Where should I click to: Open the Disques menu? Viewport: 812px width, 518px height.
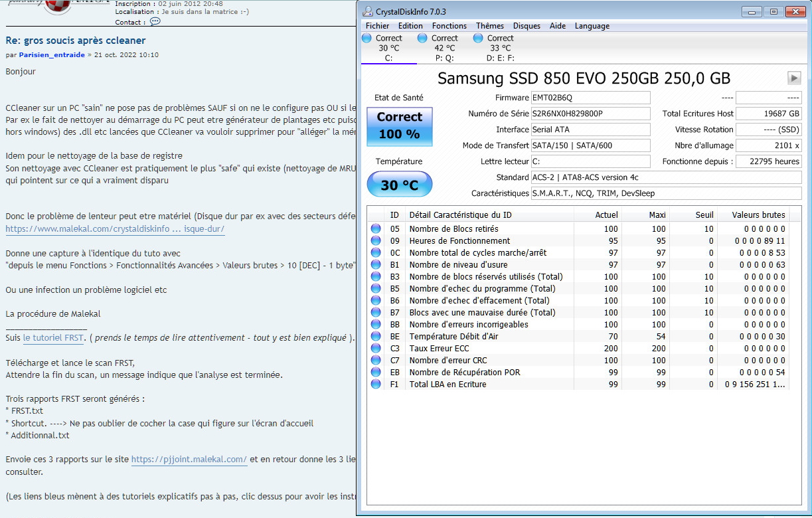click(527, 26)
